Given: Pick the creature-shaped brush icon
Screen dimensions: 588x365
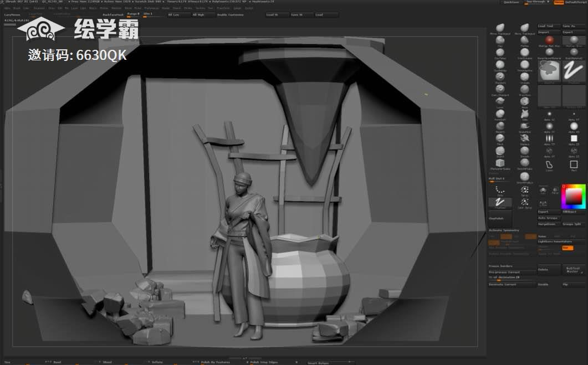Looking at the screenshot, I should 525,114.
